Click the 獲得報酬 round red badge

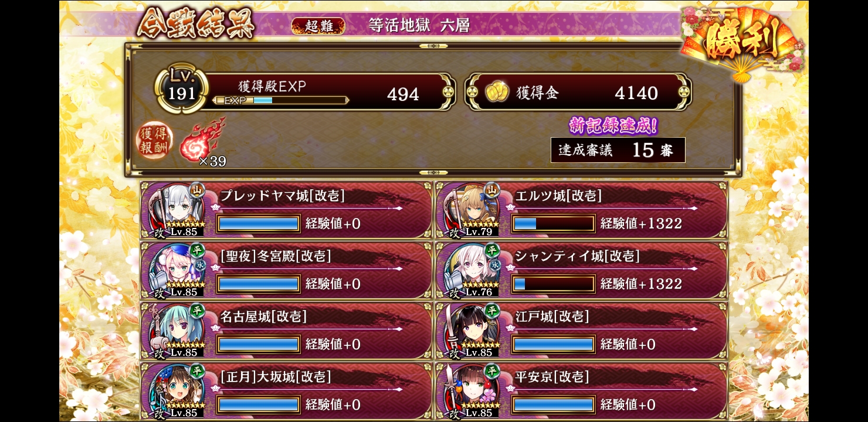pos(155,141)
